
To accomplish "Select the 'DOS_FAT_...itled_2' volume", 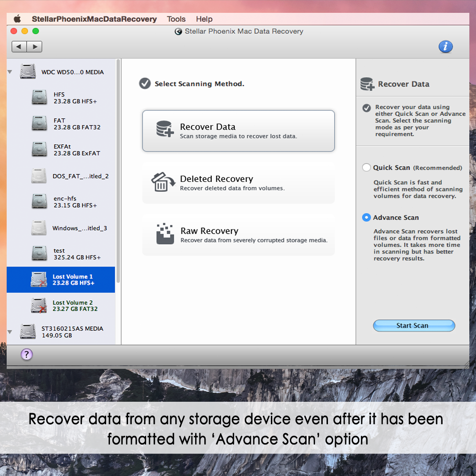I will 61,176.
